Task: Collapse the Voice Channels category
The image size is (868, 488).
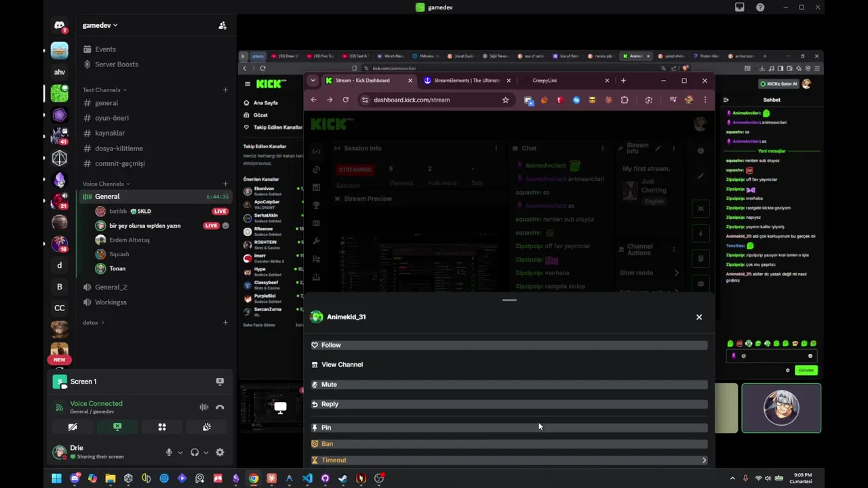Action: 106,184
